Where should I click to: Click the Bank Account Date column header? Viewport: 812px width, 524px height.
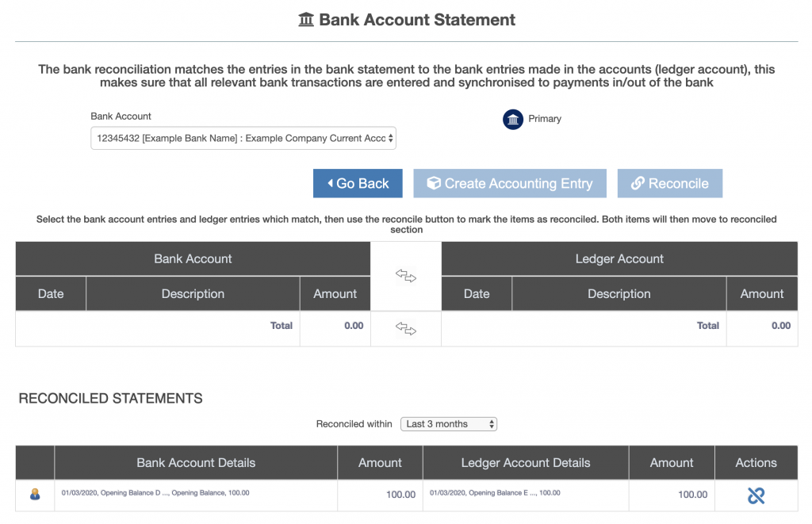coord(51,293)
